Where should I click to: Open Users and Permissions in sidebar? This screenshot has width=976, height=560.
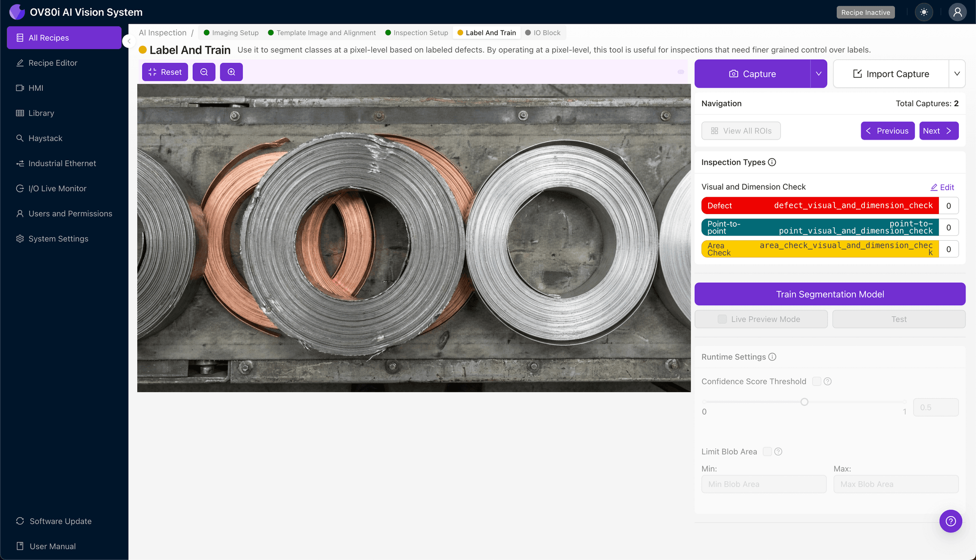click(64, 214)
